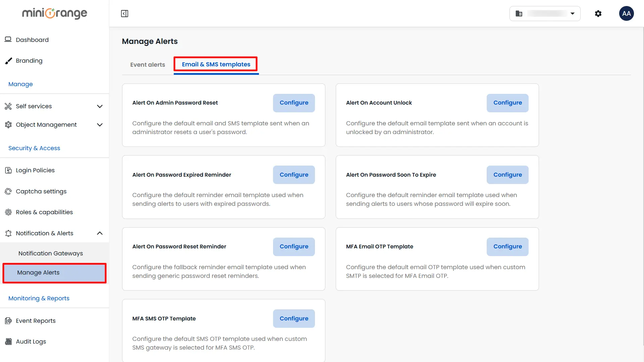644x362 pixels.
Task: Configure Alert On Password Soon To Expire
Action: pyautogui.click(x=507, y=175)
